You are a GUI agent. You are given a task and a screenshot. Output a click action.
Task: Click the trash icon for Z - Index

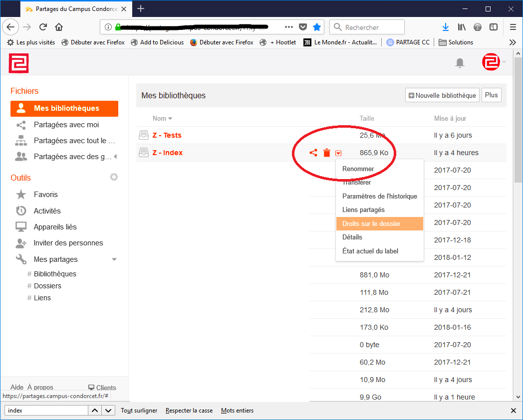[326, 153]
